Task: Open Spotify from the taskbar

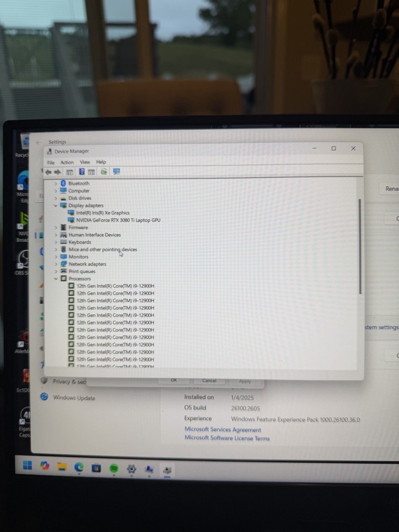Action: point(114,468)
